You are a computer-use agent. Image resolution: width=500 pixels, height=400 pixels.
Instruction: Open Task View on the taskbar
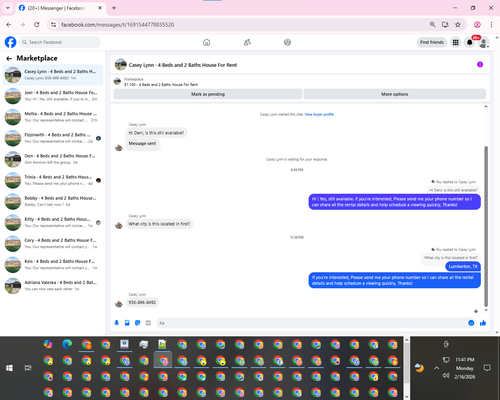(x=28, y=368)
